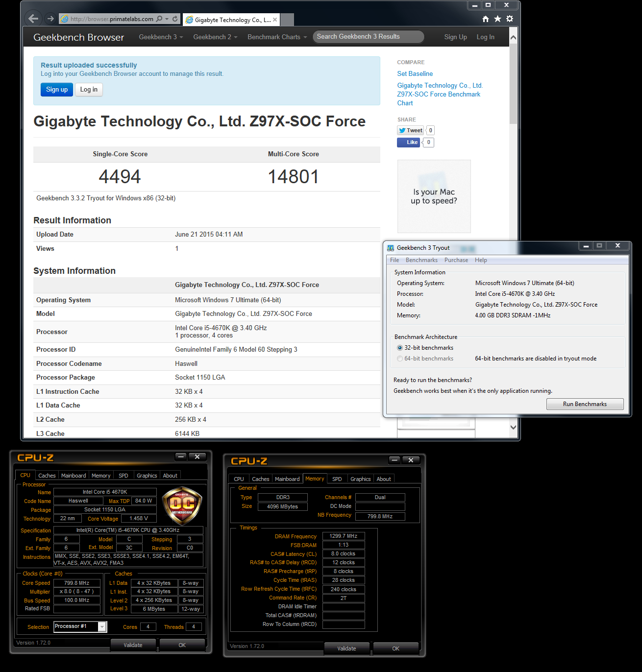Click the DRAM Frequency value 1299.7 MHz
642x672 pixels.
point(344,536)
